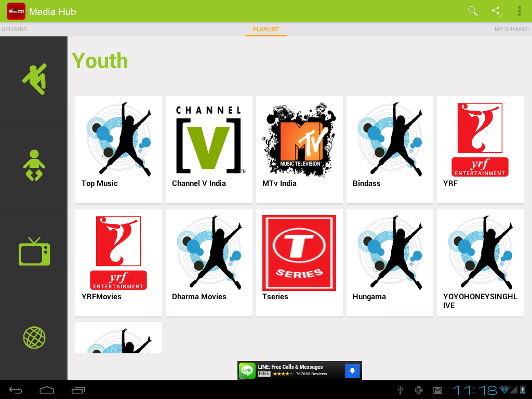Image resolution: width=532 pixels, height=399 pixels.
Task: Select the baby category sidebar icon
Action: click(34, 165)
